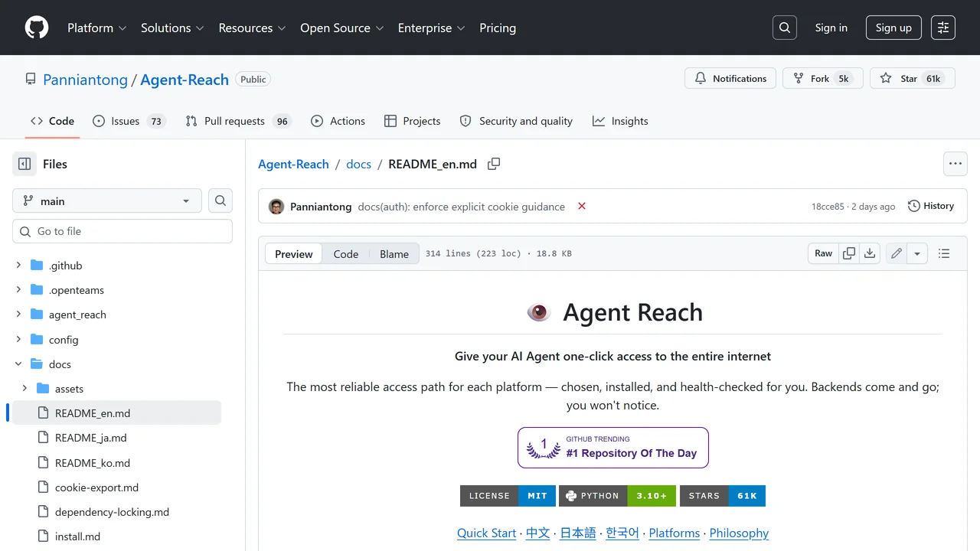Click the MIT license badge
This screenshot has width=980, height=551.
508,496
